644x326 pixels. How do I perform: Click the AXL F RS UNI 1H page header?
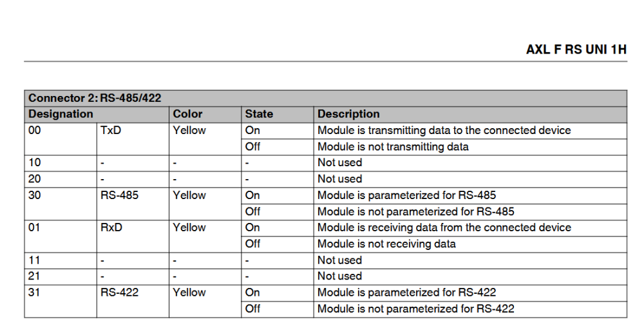coord(576,50)
